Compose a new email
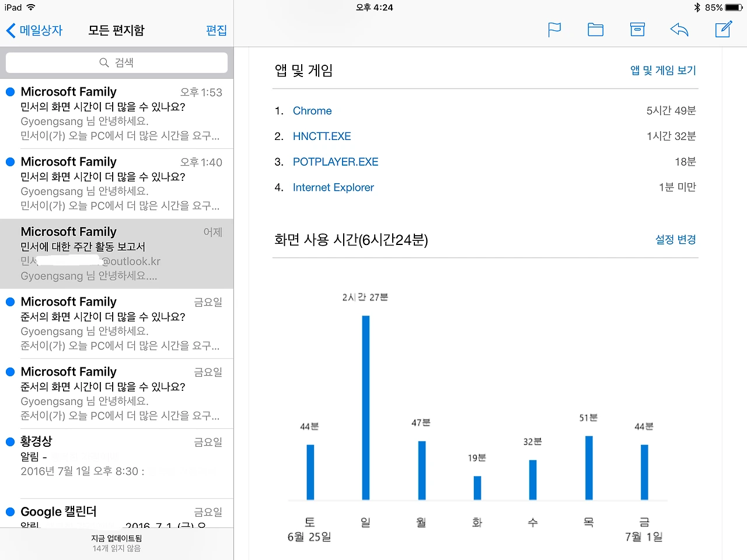747x560 pixels. (x=723, y=29)
